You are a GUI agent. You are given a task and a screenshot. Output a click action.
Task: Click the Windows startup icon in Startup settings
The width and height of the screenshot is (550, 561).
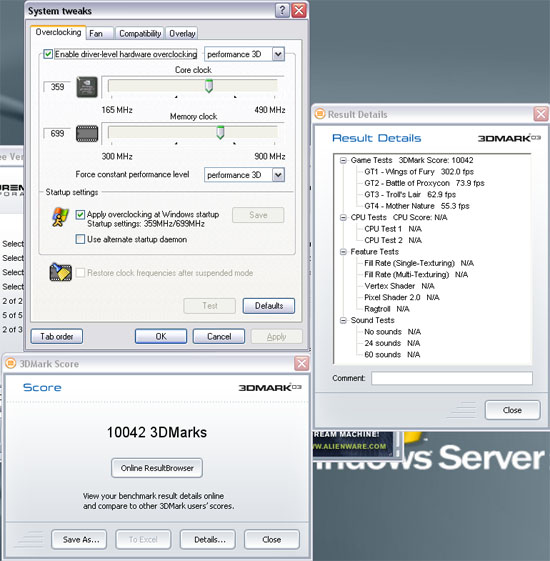click(60, 217)
